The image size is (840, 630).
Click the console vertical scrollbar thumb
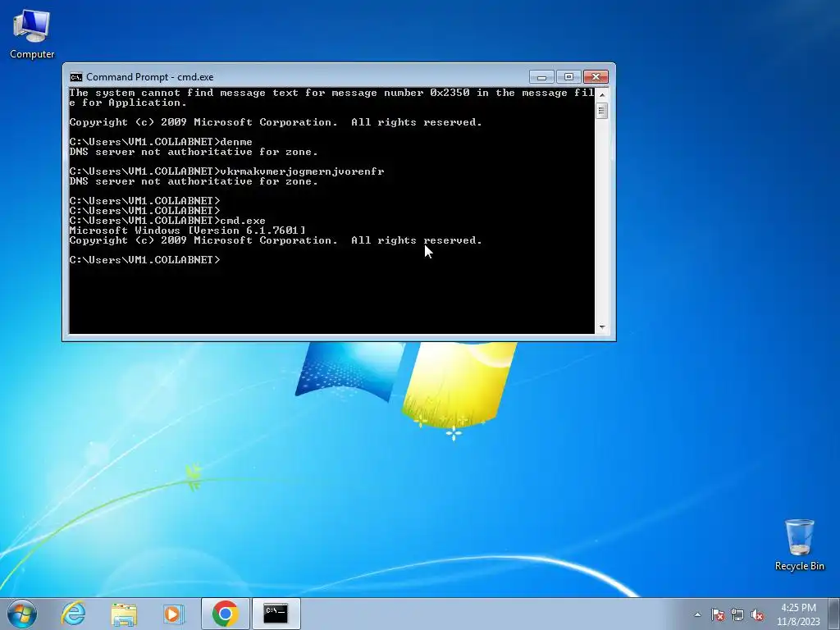601,111
